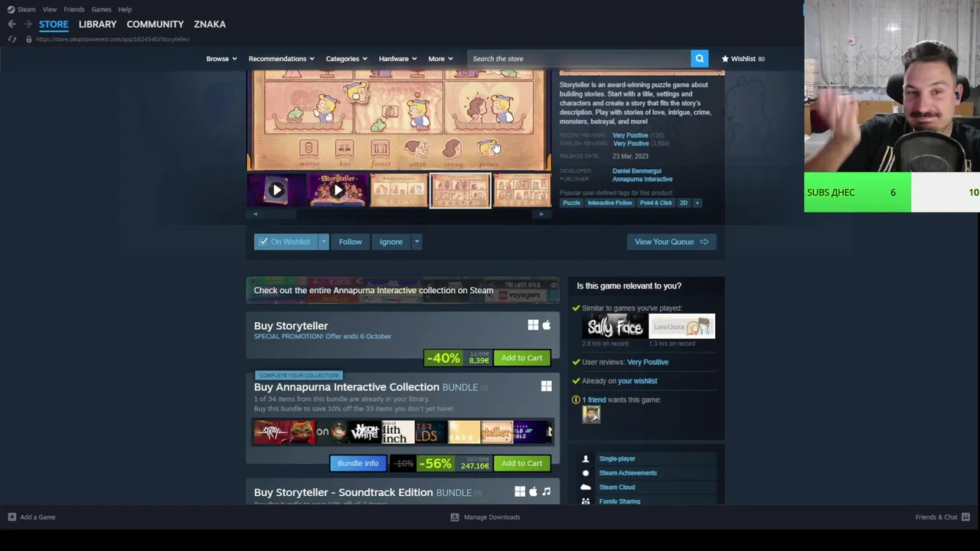
Task: Select the third screenshot thumbnail
Action: 399,190
